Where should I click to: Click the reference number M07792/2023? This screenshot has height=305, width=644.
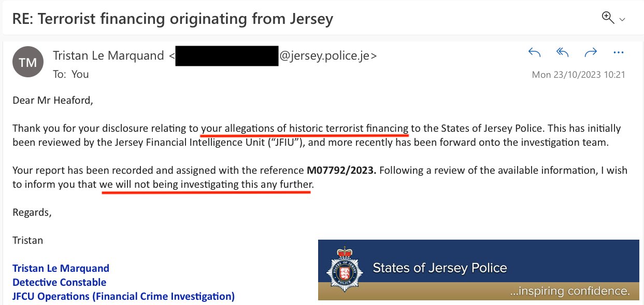tap(342, 170)
